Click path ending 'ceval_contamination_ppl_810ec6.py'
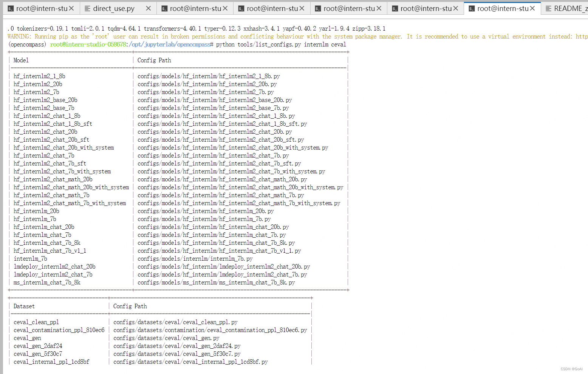 coord(210,330)
